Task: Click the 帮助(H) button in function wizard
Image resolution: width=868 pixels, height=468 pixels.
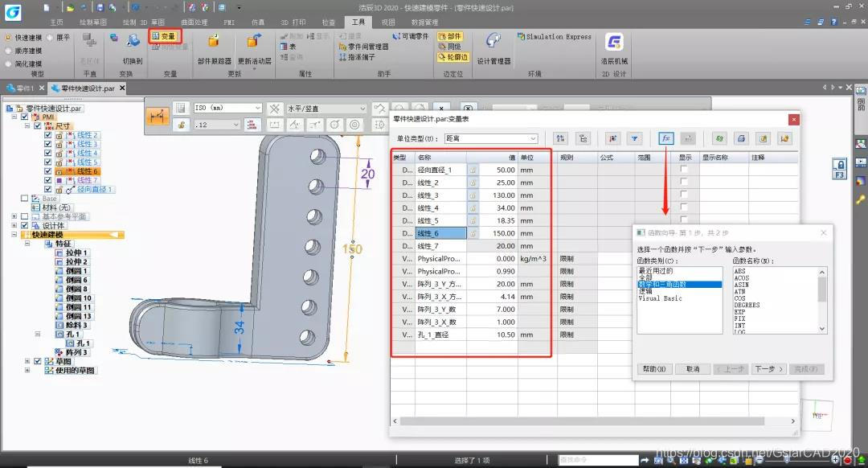Action: 653,369
